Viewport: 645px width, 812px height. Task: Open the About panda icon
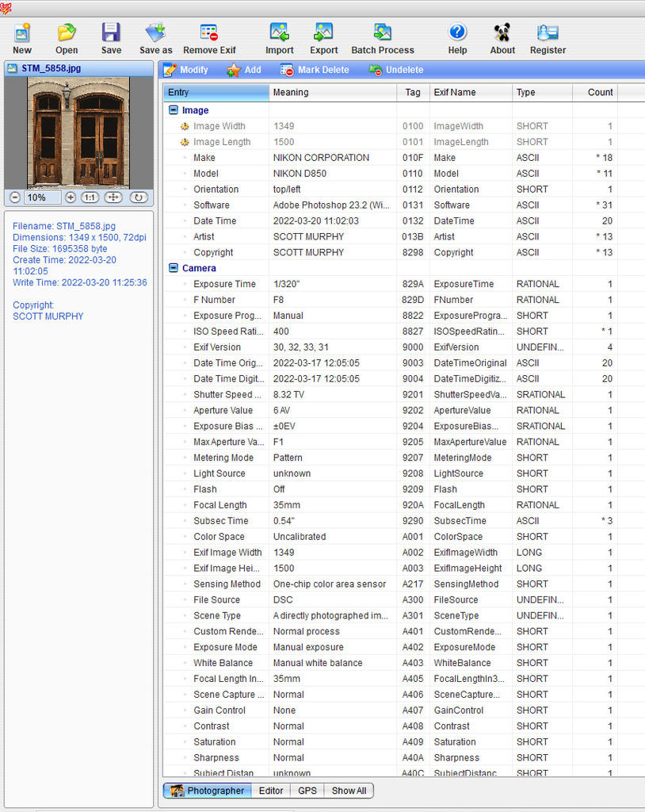[502, 33]
